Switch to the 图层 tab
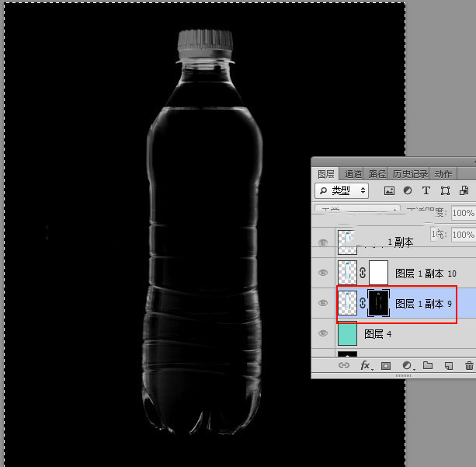Screen dimensions: 476x467 325,174
